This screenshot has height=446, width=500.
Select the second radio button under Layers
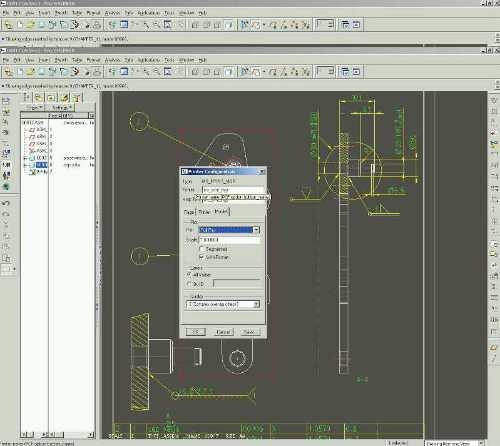pos(189,284)
